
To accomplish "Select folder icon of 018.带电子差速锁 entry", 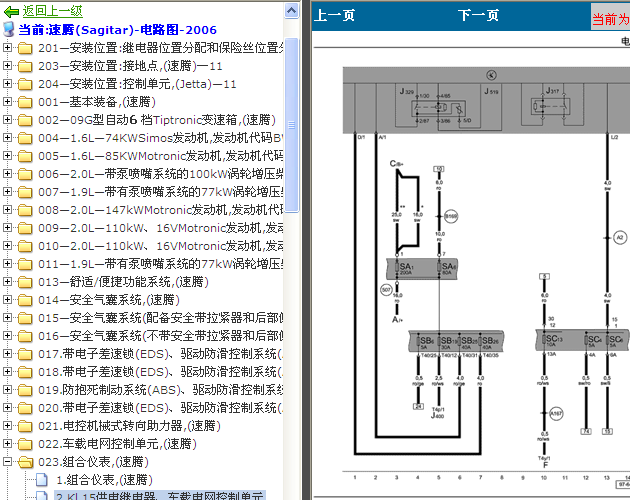I will coord(25,372).
